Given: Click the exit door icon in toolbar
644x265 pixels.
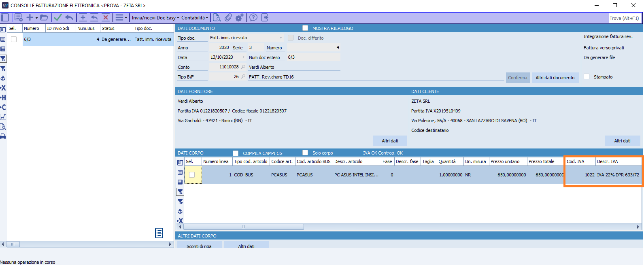Looking at the screenshot, I should pos(265,17).
